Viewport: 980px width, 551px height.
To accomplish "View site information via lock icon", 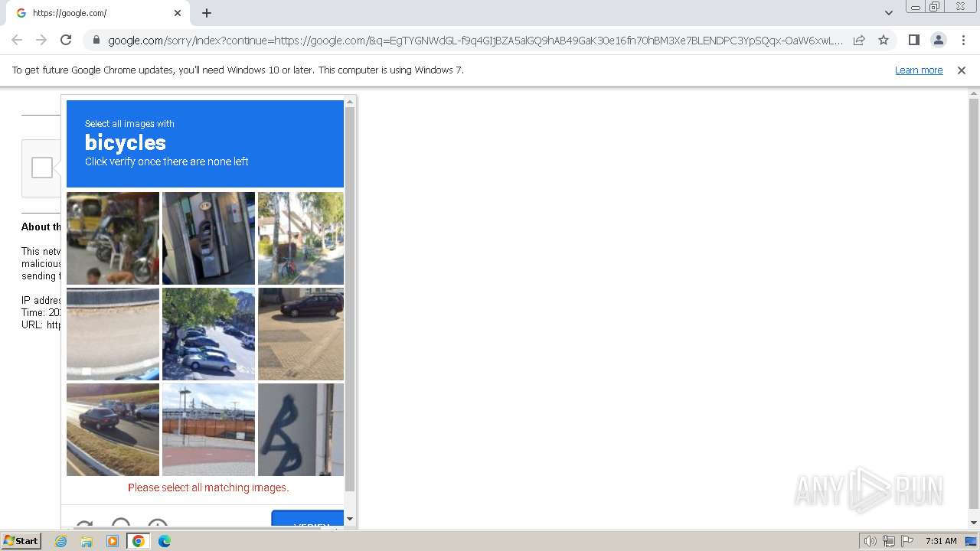I will point(96,40).
